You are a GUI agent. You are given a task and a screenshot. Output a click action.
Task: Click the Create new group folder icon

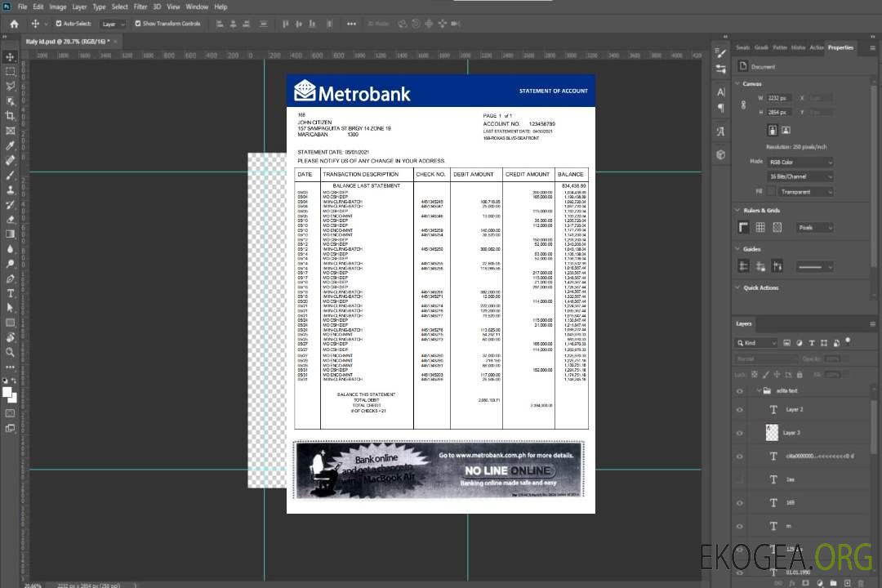click(x=833, y=583)
